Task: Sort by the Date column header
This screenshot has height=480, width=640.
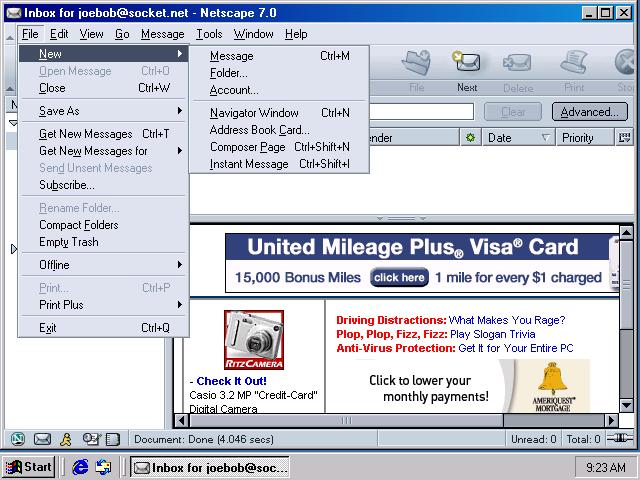Action: 518,138
